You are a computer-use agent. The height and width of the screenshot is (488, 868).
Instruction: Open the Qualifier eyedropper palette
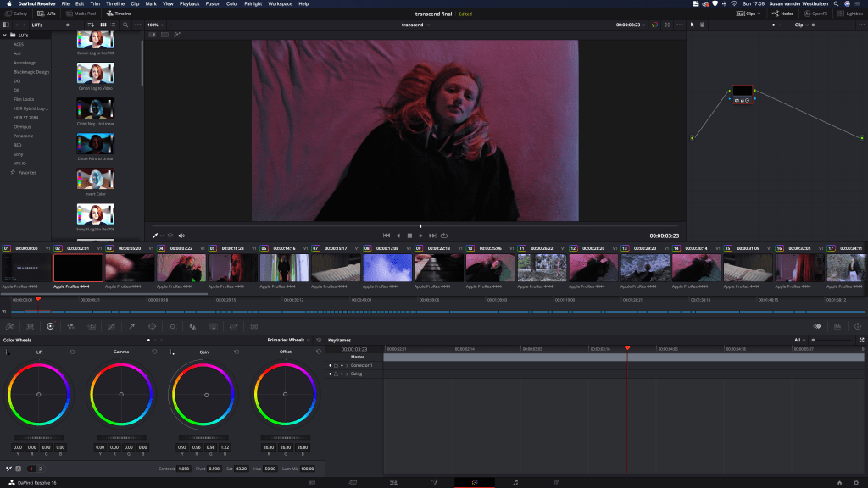click(131, 326)
